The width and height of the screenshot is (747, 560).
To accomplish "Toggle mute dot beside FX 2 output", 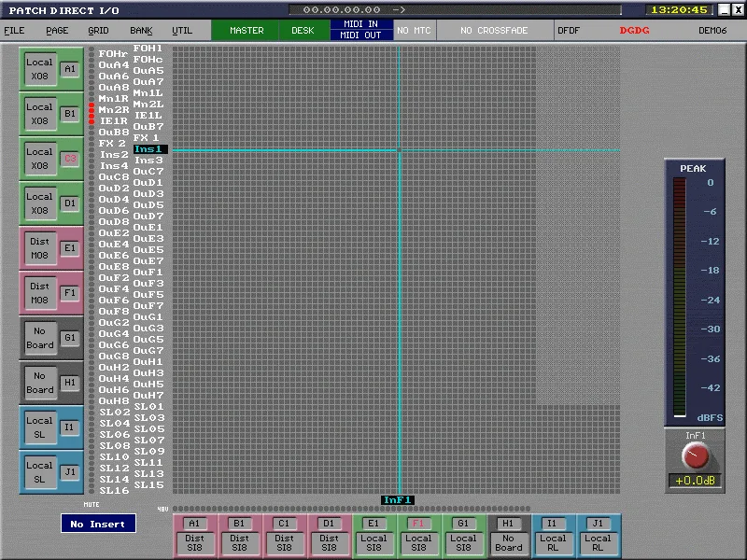I will coord(92,144).
